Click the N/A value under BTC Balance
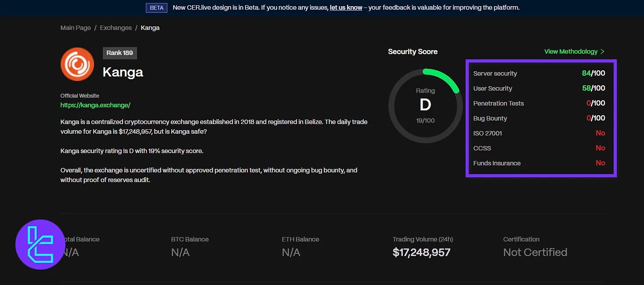Viewport: 644px width, 285px height. (x=181, y=252)
